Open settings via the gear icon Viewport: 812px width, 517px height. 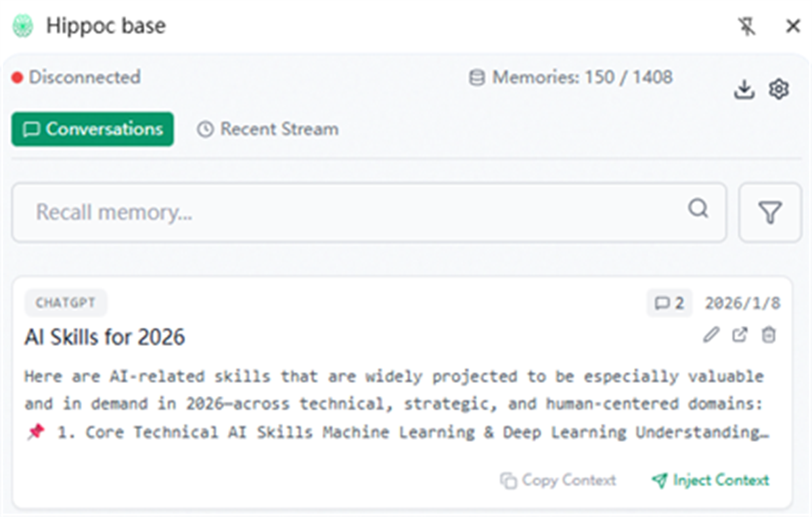(780, 89)
